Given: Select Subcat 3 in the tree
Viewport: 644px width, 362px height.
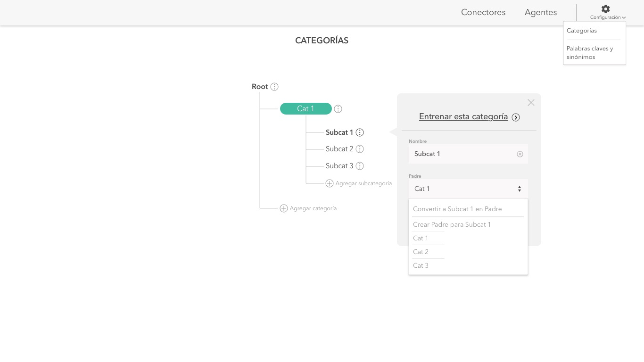Looking at the screenshot, I should 339,166.
